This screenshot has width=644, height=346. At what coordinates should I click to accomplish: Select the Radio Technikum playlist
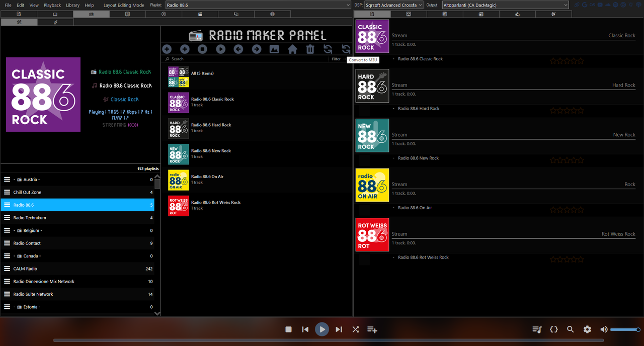coord(77,218)
